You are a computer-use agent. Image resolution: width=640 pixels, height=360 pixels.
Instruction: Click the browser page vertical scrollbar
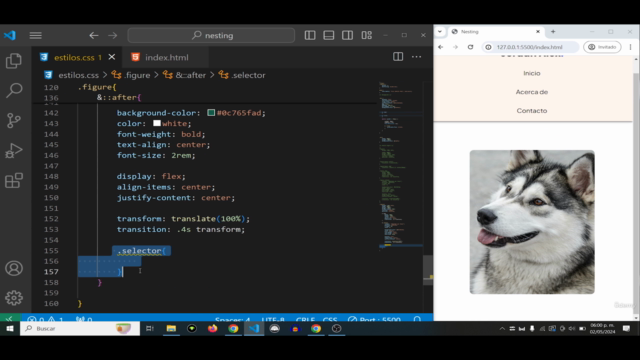pyautogui.click(x=636, y=188)
